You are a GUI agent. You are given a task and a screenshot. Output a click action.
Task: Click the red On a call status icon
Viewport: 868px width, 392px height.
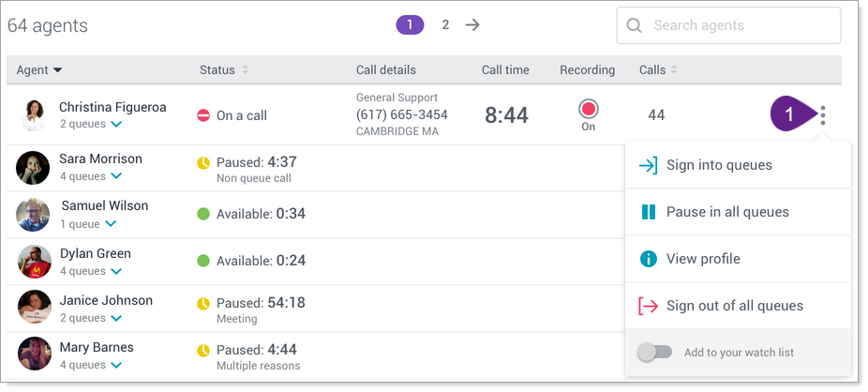pos(203,115)
